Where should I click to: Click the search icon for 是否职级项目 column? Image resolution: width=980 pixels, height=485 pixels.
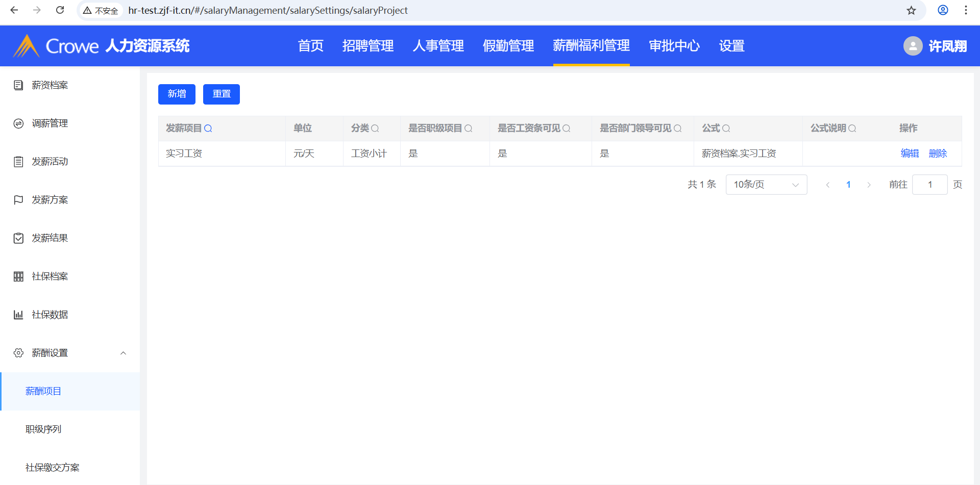coord(469,129)
